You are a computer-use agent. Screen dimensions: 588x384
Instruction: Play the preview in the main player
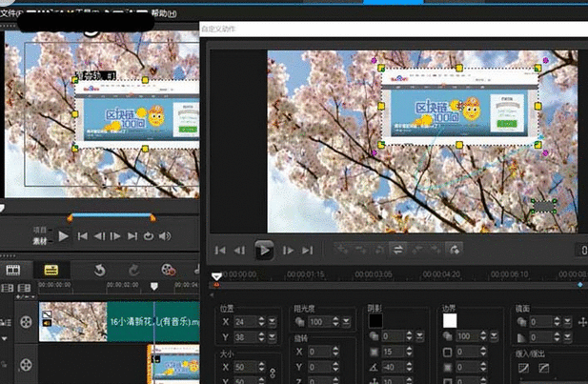[x=64, y=235]
